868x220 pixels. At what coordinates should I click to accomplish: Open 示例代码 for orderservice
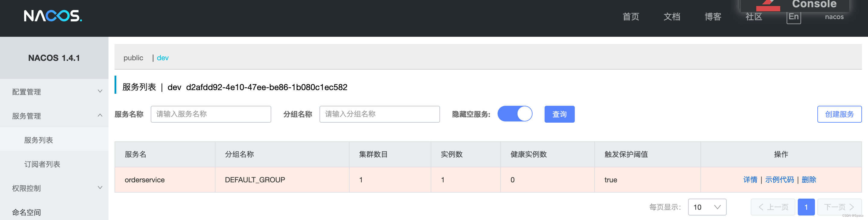(779, 180)
